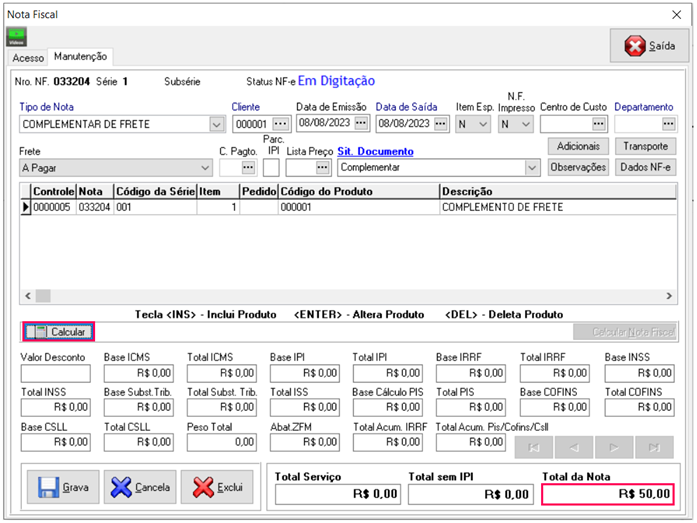697x523 pixels.
Task: Click the Centro de Custo lookup button
Action: 599,124
